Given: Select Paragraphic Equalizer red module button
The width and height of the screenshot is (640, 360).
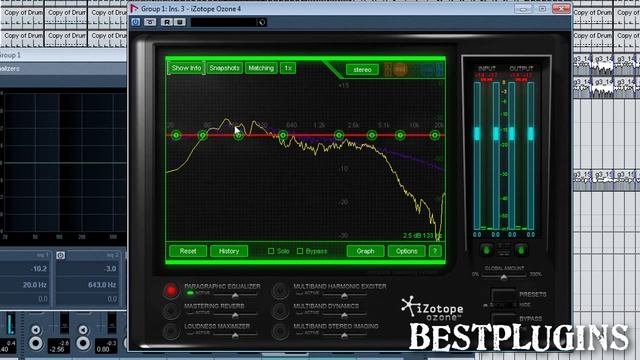Looking at the screenshot, I should pyautogui.click(x=171, y=290).
